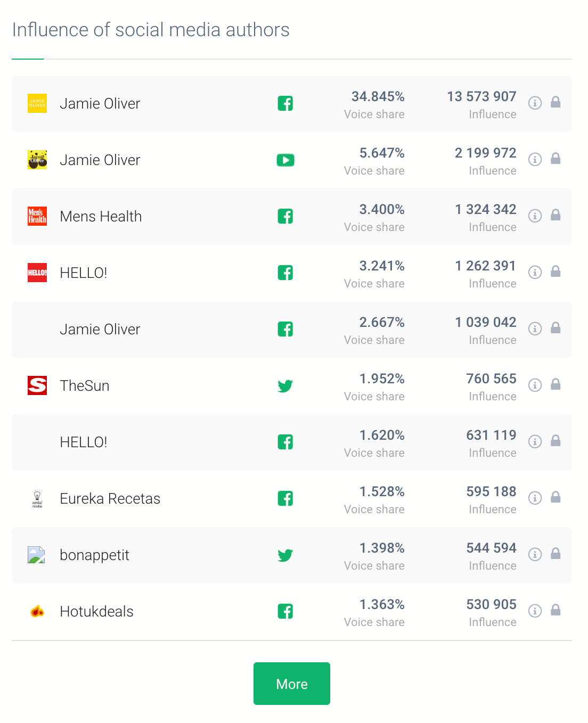Open the info icon next to 544 594 influence

tap(535, 554)
